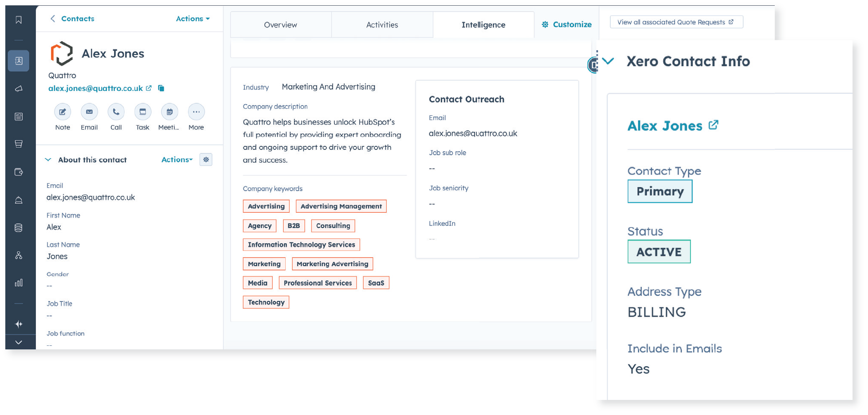Click the Information Technology Services keyword
This screenshot has width=868, height=415.
point(302,245)
